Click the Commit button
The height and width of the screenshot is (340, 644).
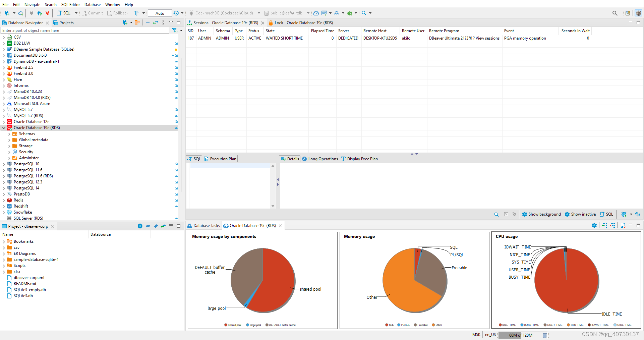pyautogui.click(x=93, y=13)
